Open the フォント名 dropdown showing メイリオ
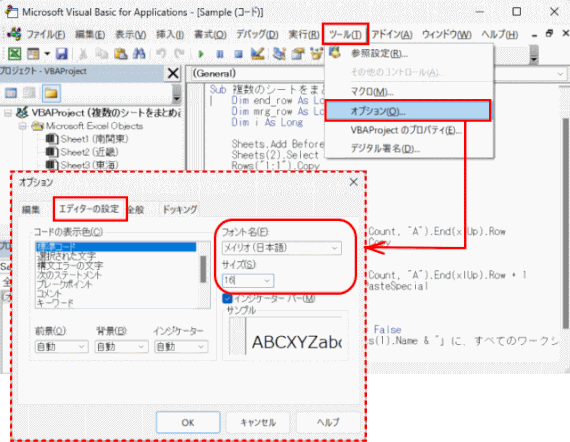Viewport: 570px width, 442px height. point(282,248)
